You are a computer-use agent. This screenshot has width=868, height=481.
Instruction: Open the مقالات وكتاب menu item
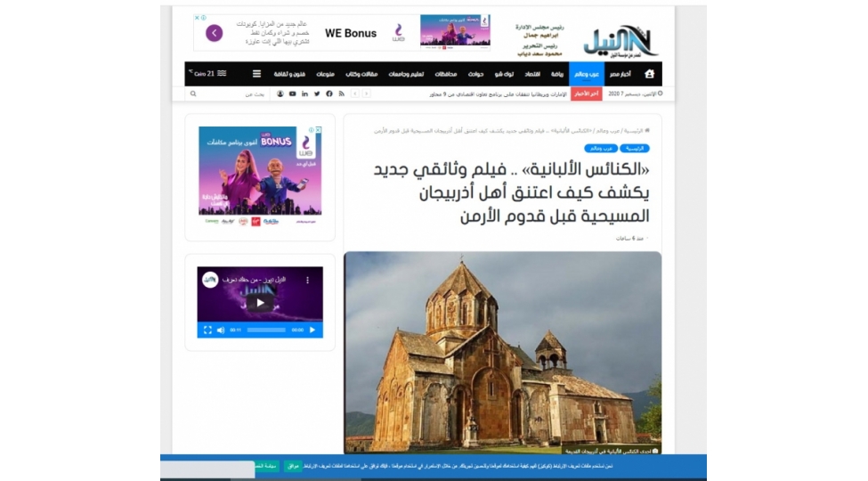pyautogui.click(x=361, y=74)
